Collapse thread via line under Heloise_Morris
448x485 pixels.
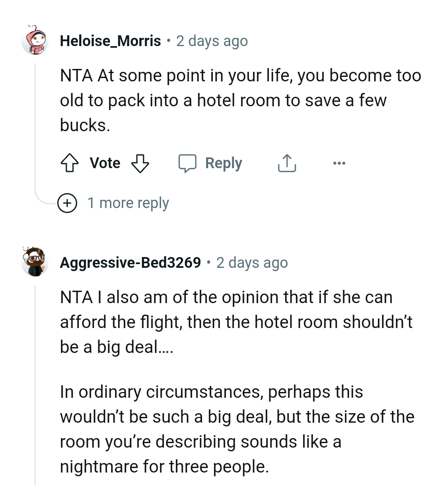[x=35, y=125]
